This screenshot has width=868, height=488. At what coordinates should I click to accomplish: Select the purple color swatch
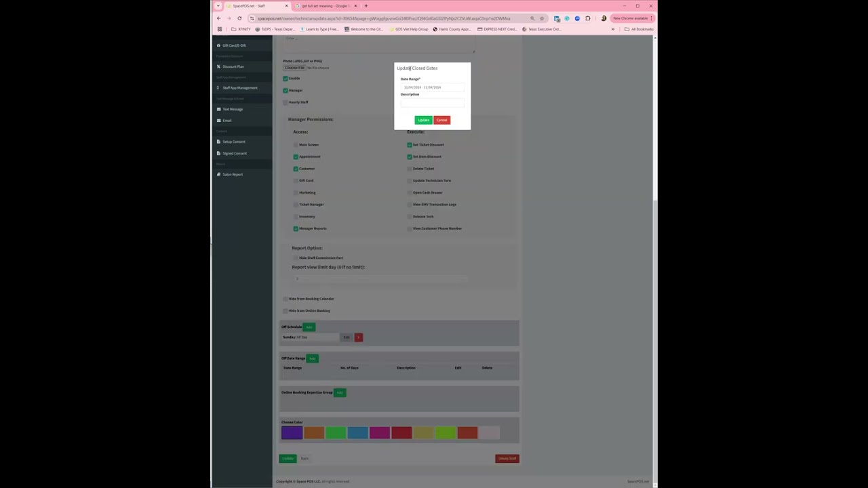click(292, 432)
